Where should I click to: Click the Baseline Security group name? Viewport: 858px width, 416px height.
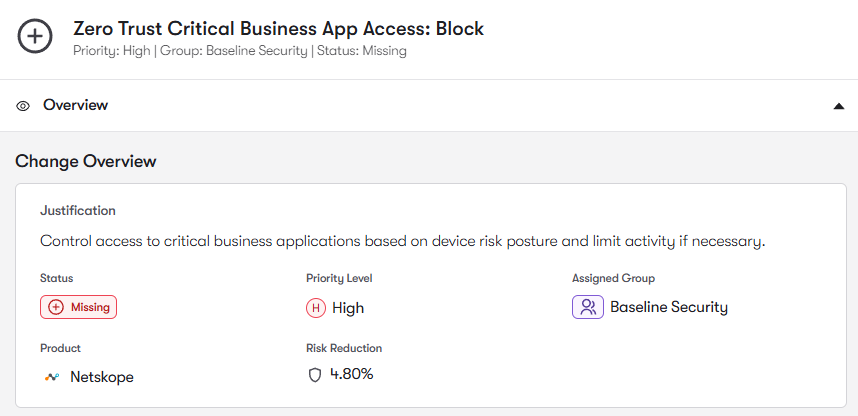(x=668, y=307)
